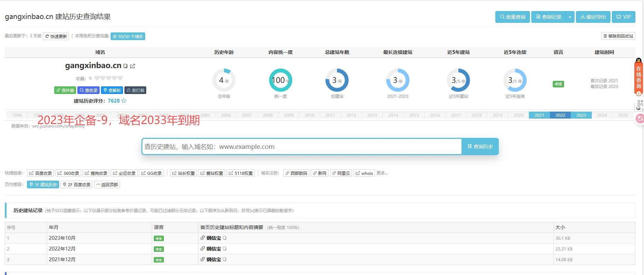Open 新网 registrar link
644x275 pixels.
[320, 173]
